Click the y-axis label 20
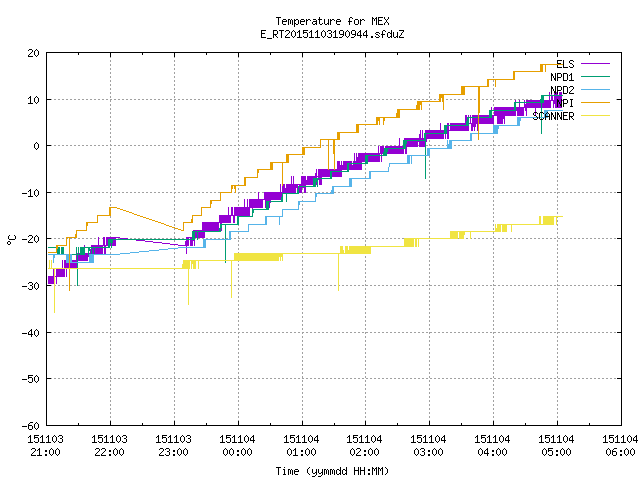Image resolution: width=640 pixels, height=480 pixels. click(34, 53)
